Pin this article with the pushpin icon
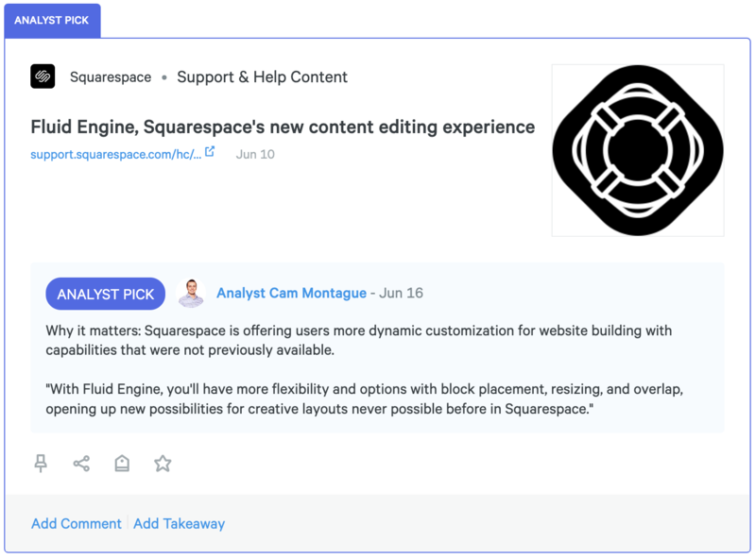This screenshot has width=756, height=559. coord(41,463)
